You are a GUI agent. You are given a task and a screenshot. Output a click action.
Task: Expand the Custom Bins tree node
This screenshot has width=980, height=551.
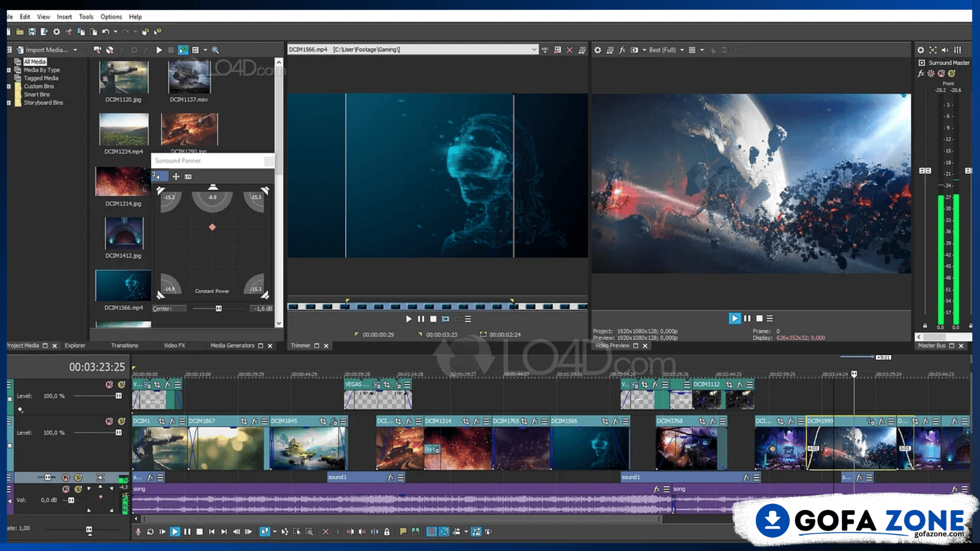(9, 86)
